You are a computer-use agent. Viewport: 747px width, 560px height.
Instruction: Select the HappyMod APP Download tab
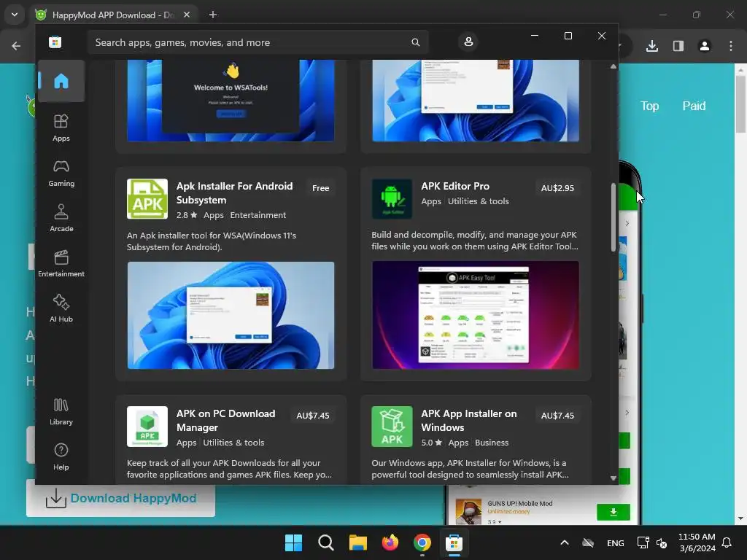click(112, 15)
